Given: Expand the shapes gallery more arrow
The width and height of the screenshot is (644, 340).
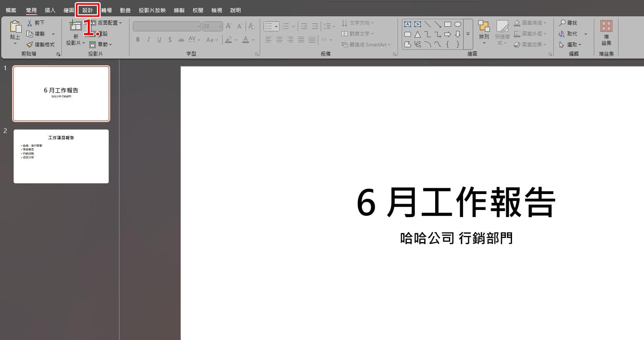Looking at the screenshot, I should pyautogui.click(x=468, y=34).
